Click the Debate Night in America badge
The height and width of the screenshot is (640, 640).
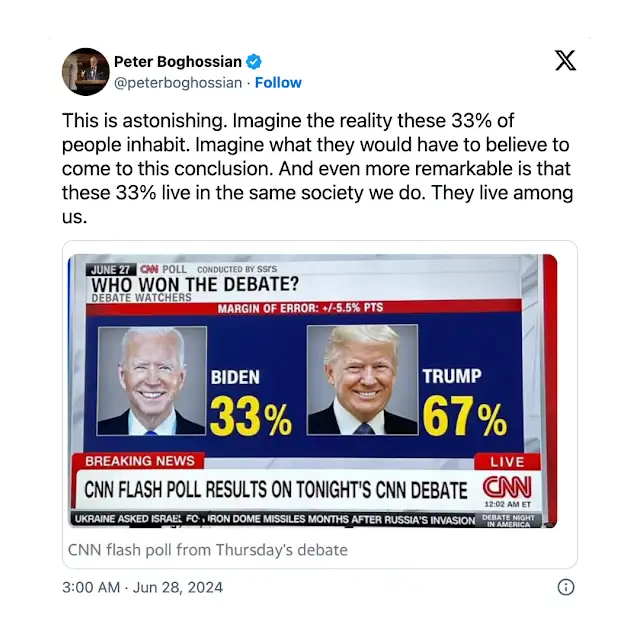point(510,519)
